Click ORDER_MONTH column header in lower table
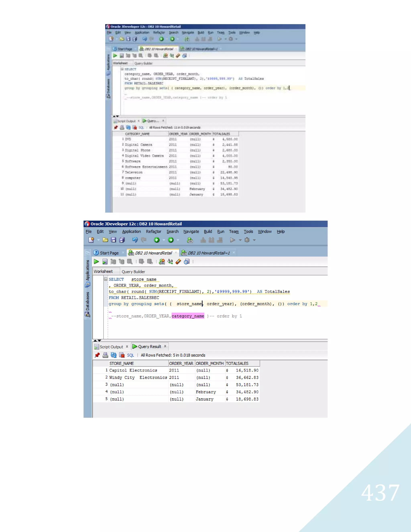The width and height of the screenshot is (411, 532). point(210,363)
